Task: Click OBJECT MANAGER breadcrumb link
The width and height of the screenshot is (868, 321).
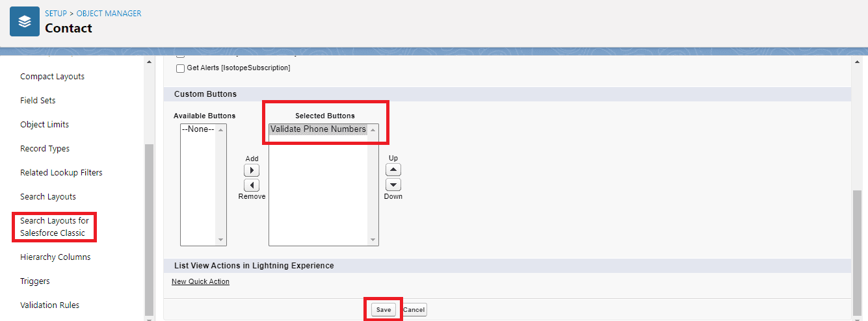Action: 109,13
